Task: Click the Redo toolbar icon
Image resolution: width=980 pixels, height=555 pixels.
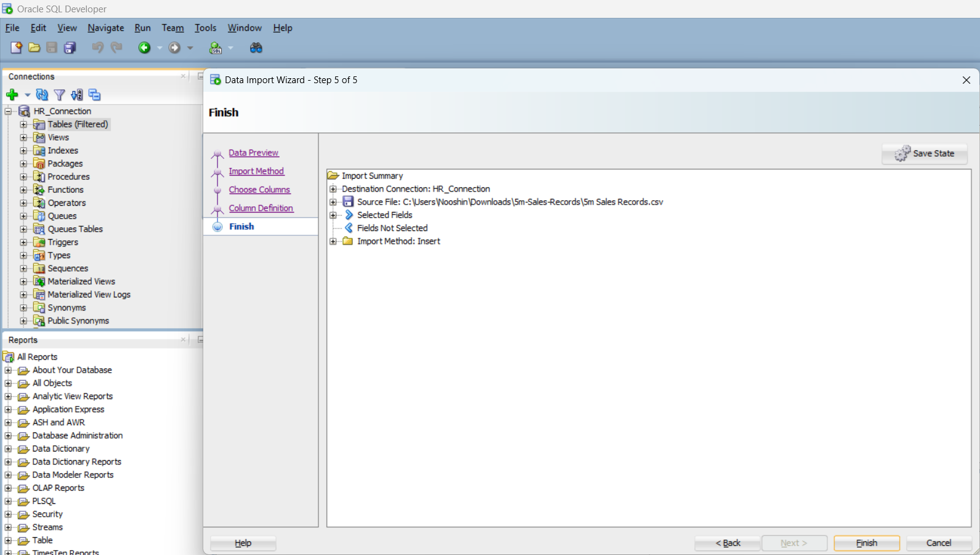Action: pos(116,47)
